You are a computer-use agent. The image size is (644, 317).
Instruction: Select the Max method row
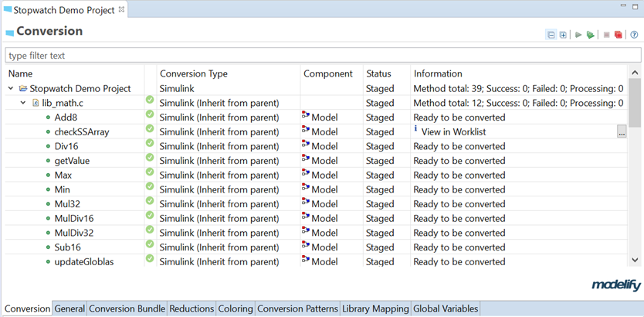click(317, 176)
